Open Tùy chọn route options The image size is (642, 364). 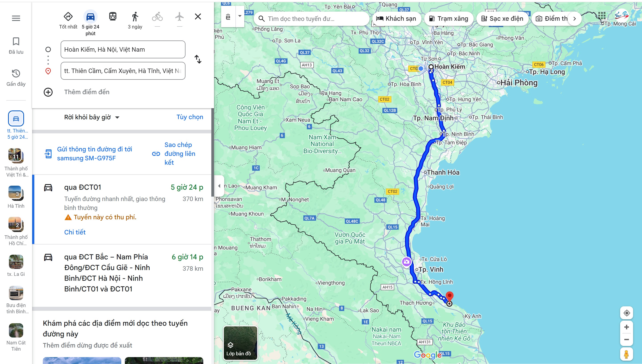point(190,117)
